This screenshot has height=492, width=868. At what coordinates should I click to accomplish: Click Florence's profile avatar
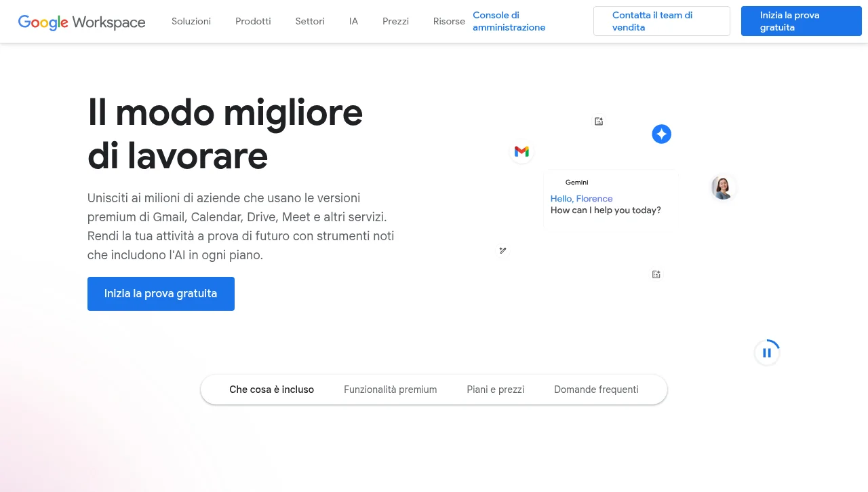723,187
